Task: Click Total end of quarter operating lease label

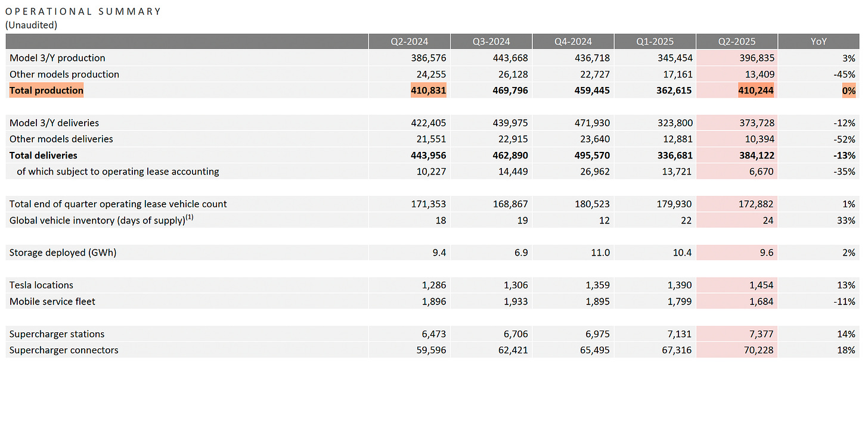Action: (x=118, y=204)
